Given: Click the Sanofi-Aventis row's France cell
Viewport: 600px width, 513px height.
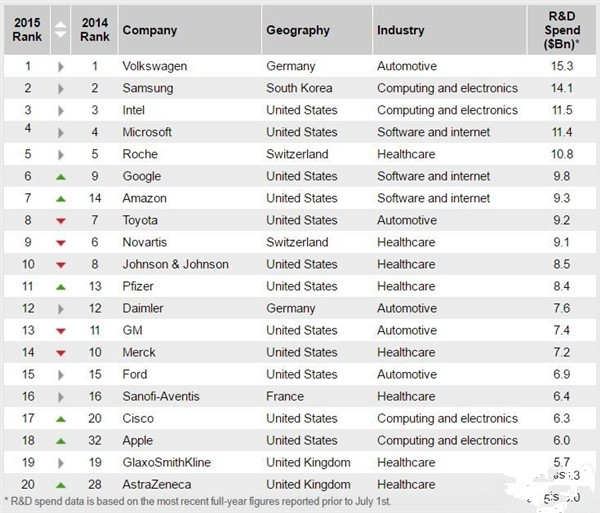Looking at the screenshot, I should pos(284,396).
